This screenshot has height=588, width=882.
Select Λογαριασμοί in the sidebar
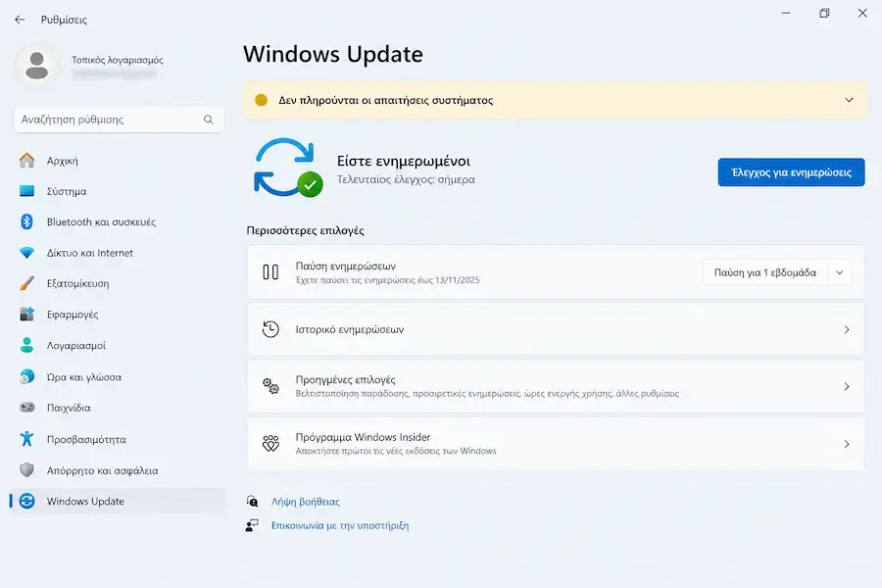pos(118,345)
